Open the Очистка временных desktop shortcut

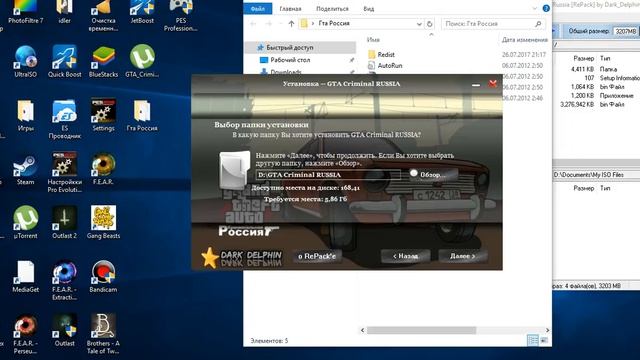(x=103, y=16)
